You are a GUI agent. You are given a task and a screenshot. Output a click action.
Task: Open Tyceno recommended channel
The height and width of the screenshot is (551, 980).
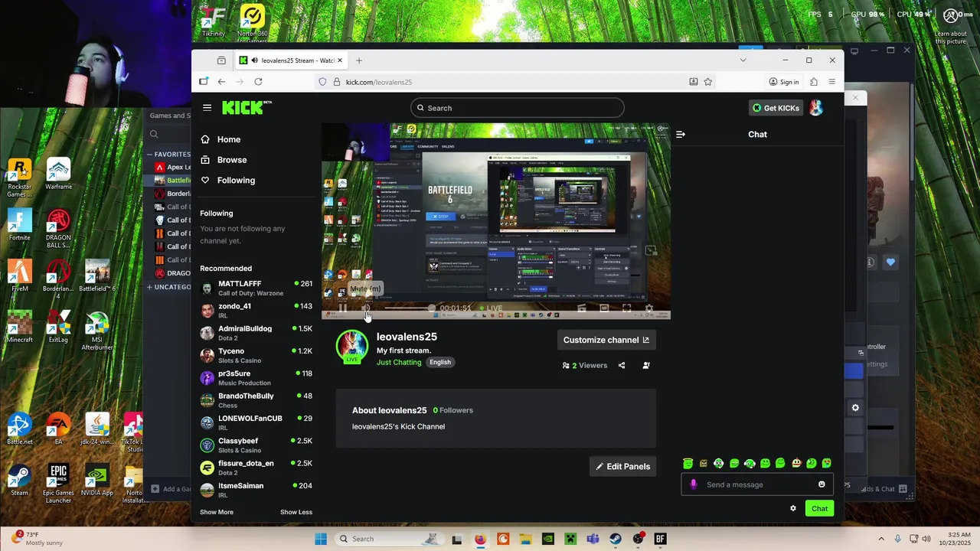256,355
